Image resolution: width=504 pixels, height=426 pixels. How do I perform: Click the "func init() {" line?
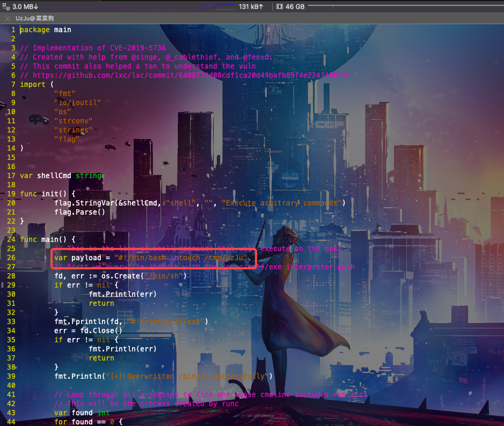pyautogui.click(x=48, y=194)
